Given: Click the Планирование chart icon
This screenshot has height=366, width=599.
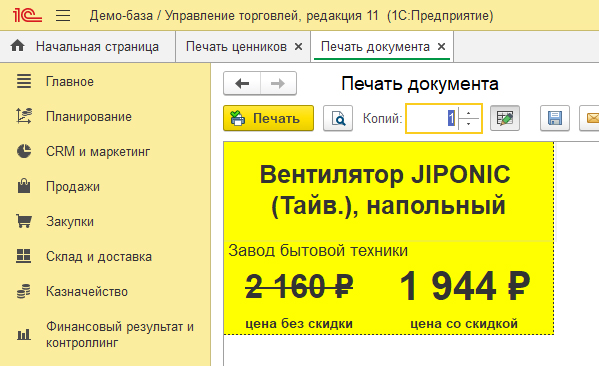Looking at the screenshot, I should (24, 116).
